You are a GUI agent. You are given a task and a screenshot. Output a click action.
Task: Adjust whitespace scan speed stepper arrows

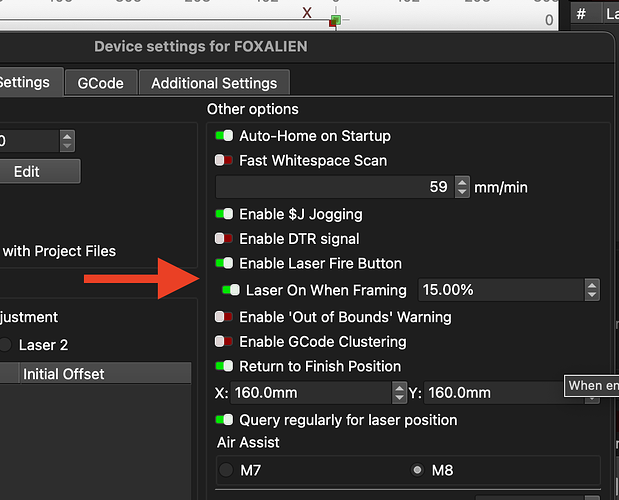pyautogui.click(x=462, y=187)
